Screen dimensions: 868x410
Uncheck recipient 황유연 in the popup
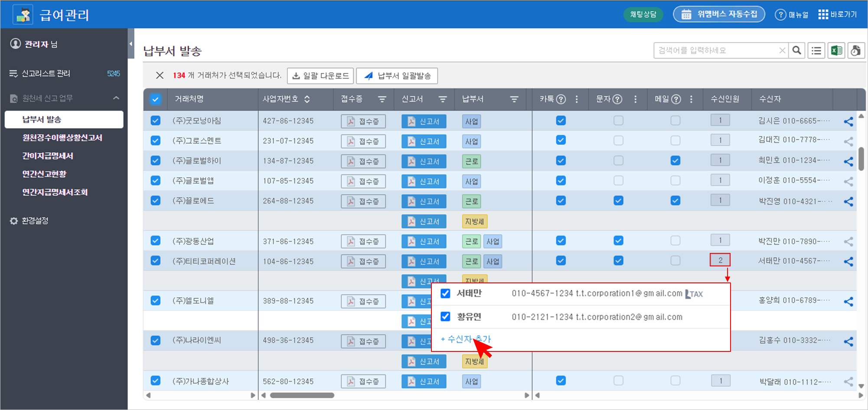445,317
